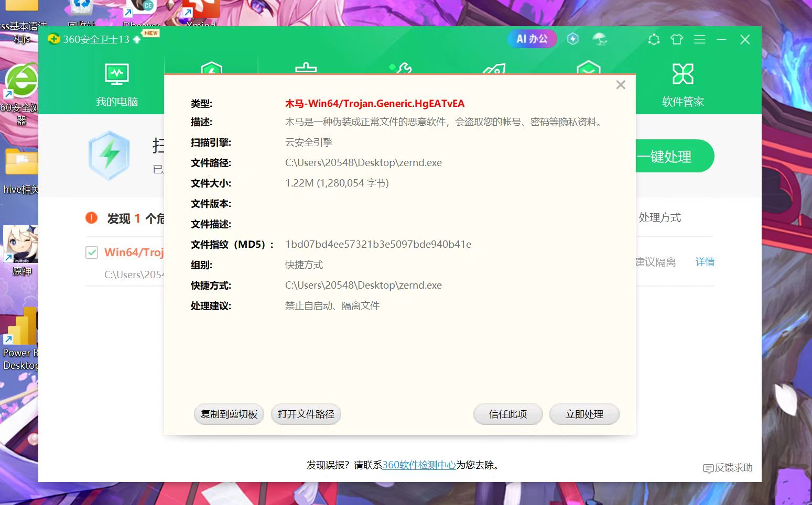Screen dimensions: 812x505
Task: Click the trojan type name text
Action: point(375,104)
